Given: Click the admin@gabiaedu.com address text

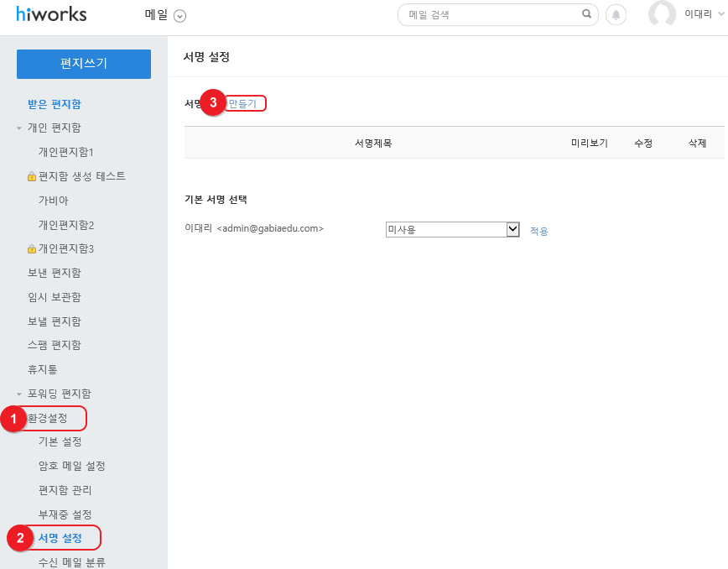Looking at the screenshot, I should [x=270, y=228].
